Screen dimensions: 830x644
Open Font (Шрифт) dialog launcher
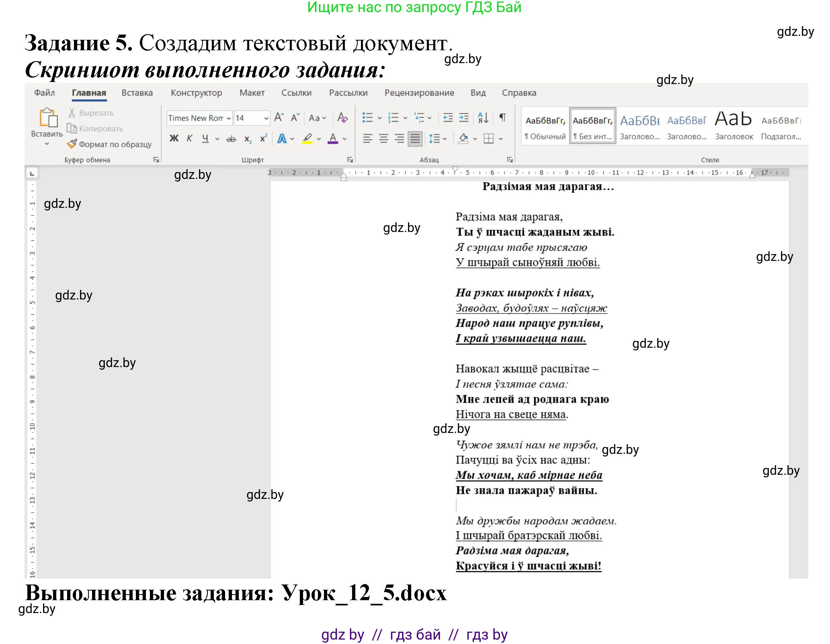click(x=350, y=160)
